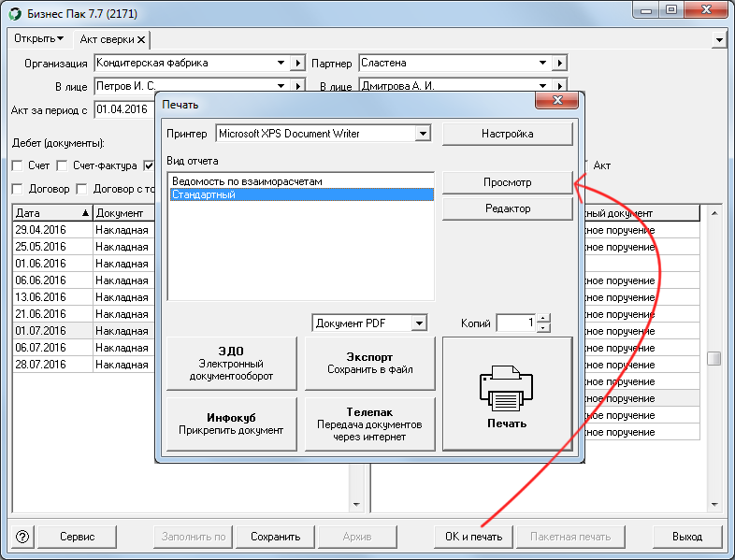Viewport: 735px width, 560px height.
Task: Expand the Организация combo box
Action: click(x=281, y=63)
